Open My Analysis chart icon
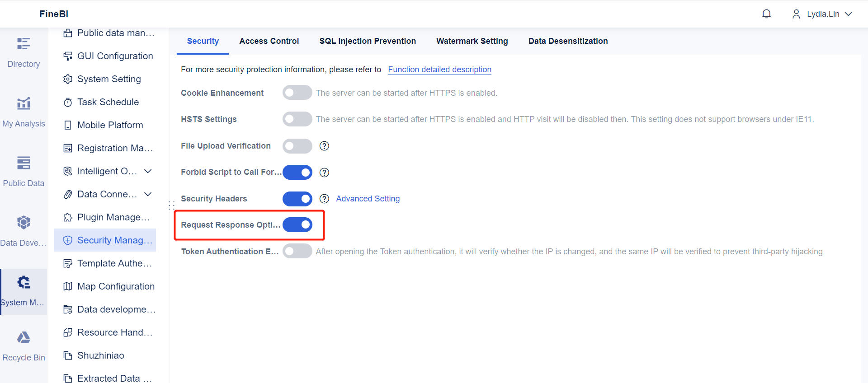This screenshot has width=868, height=383. [x=24, y=103]
